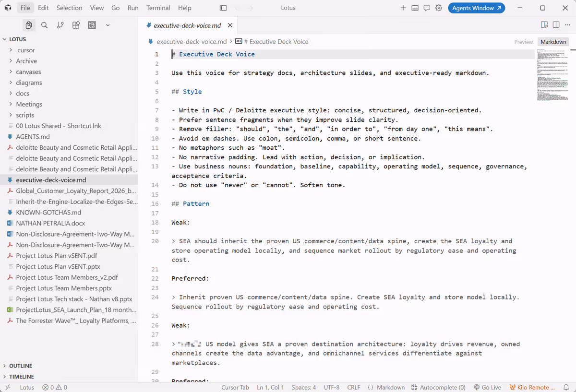Expand the additional views chevron

(x=108, y=25)
